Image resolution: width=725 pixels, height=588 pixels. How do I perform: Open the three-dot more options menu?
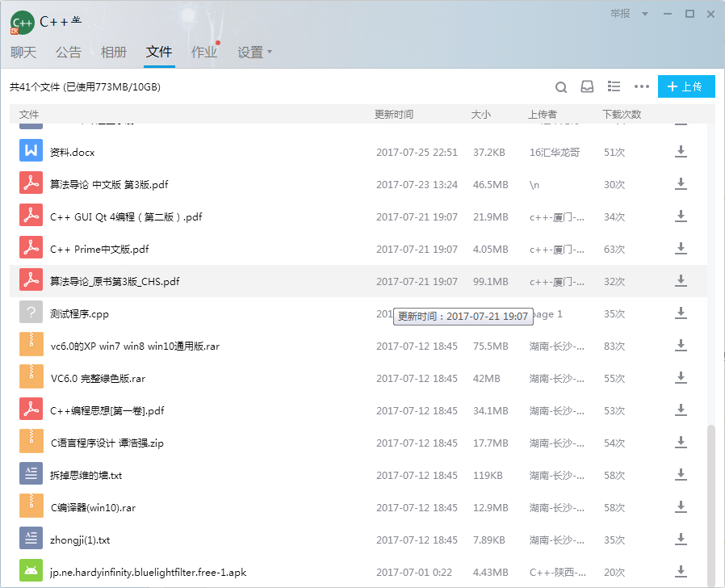(642, 86)
